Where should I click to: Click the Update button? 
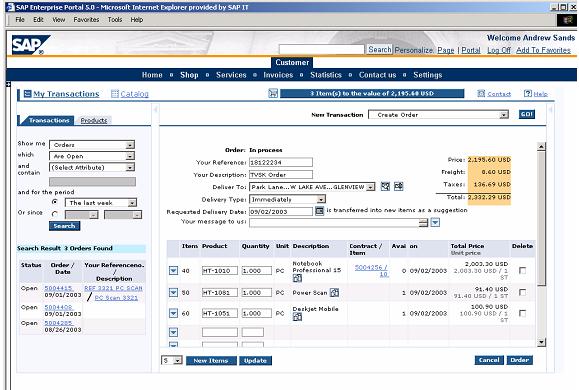click(x=256, y=360)
